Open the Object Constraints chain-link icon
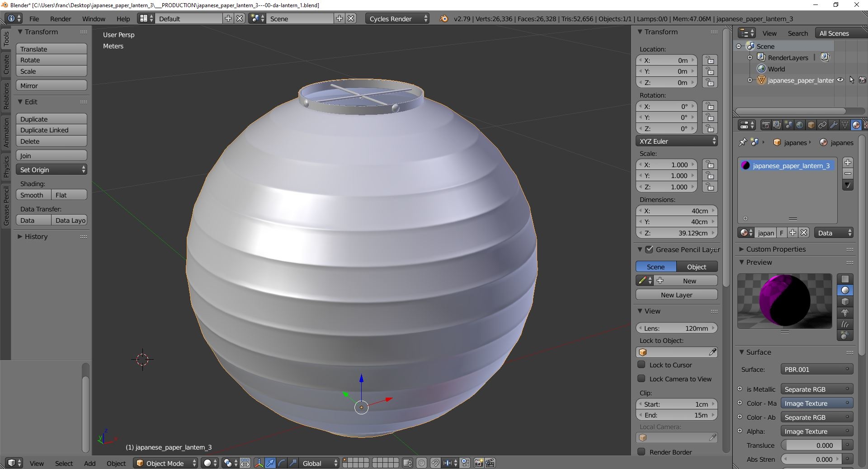The height and width of the screenshot is (469, 868). click(823, 125)
